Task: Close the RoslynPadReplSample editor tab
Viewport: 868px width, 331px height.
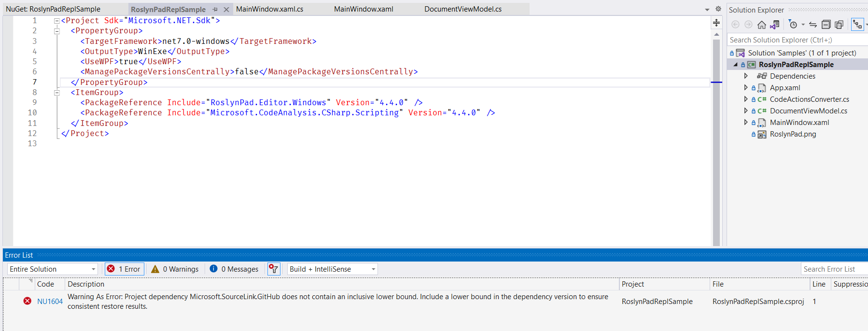Action: click(x=226, y=10)
